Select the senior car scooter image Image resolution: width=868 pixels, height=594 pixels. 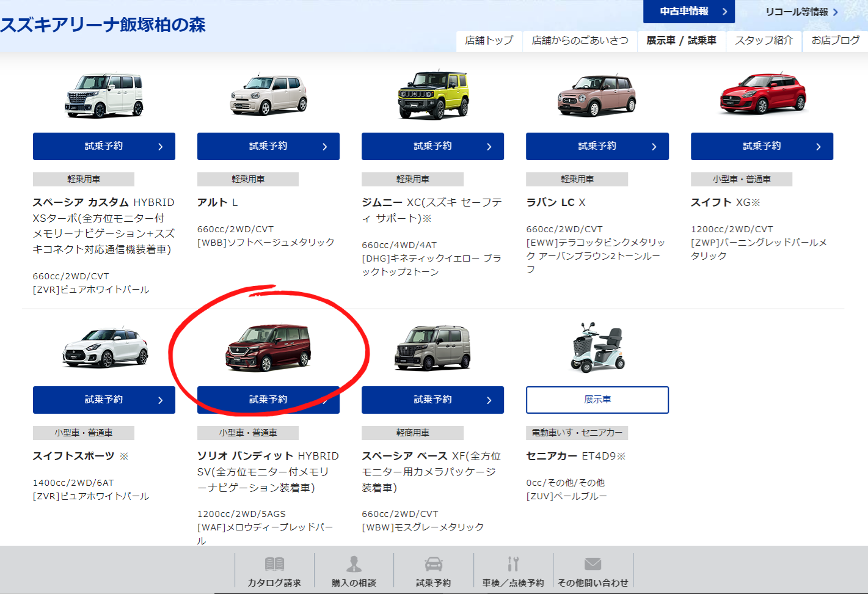597,348
